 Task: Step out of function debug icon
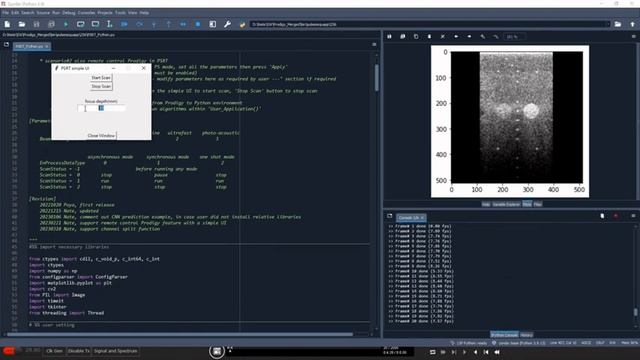click(x=169, y=24)
